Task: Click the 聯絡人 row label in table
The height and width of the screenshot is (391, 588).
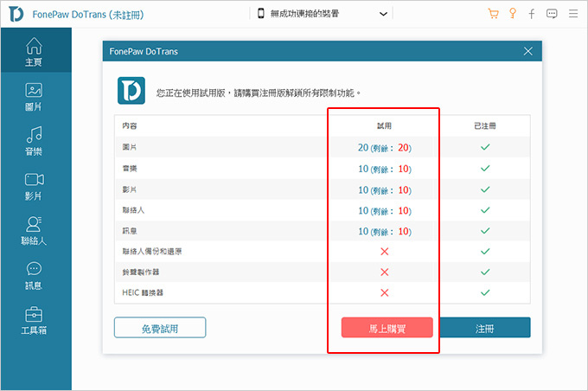Action: pyautogui.click(x=133, y=210)
